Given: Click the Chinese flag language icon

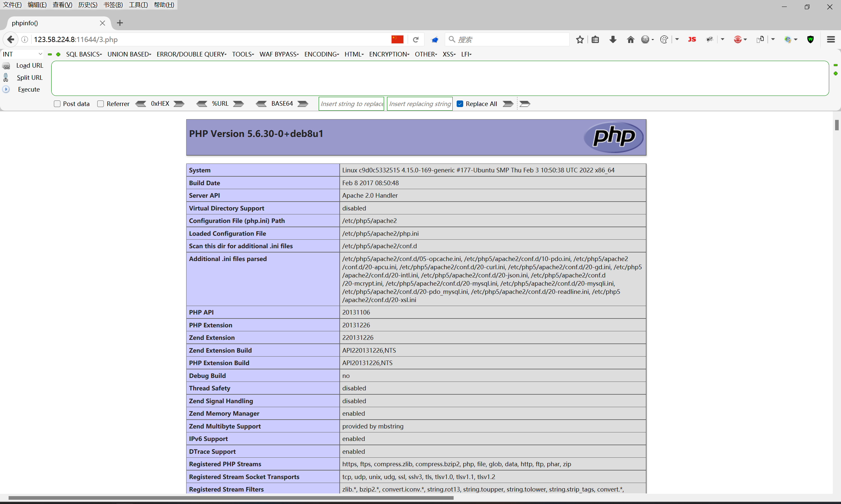Looking at the screenshot, I should 397,39.
